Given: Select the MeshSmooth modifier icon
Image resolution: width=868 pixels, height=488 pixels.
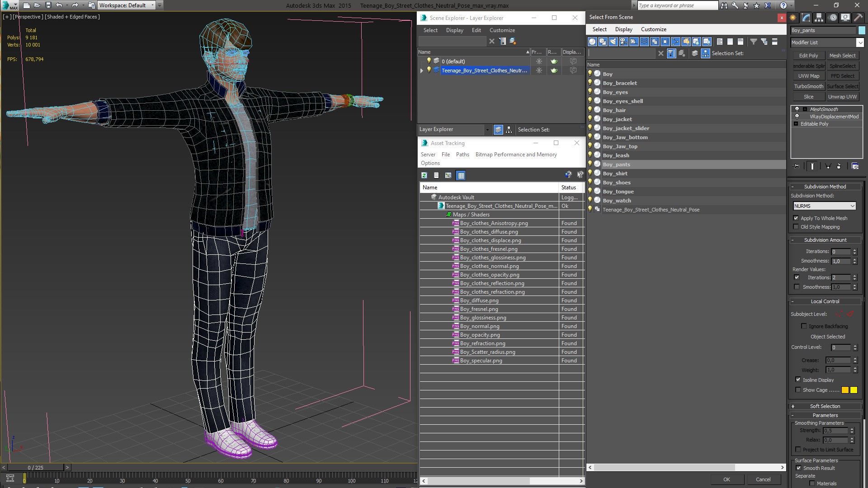Looking at the screenshot, I should click(x=796, y=109).
